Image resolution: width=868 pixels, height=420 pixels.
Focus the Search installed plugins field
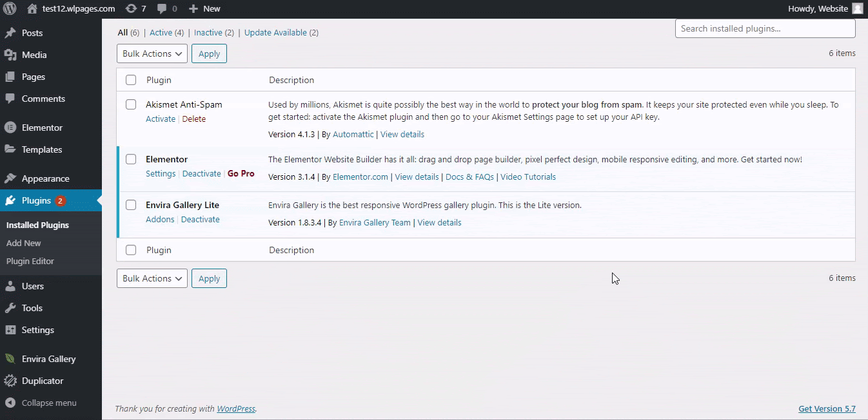[765, 28]
